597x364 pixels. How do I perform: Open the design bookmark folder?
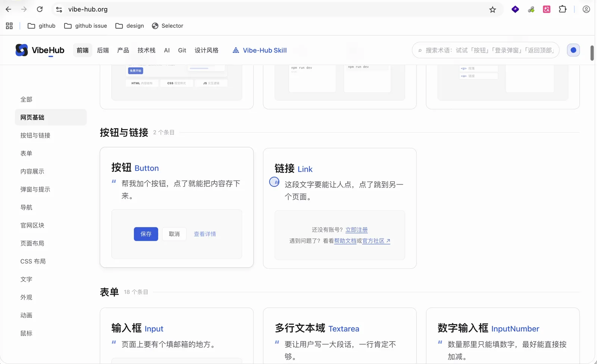(129, 26)
